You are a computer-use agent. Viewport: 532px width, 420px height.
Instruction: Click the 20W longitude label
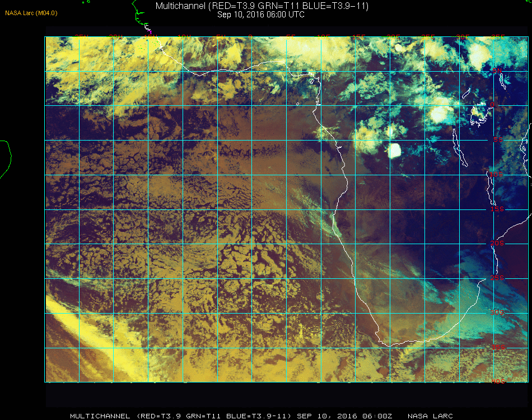pyautogui.click(x=116, y=37)
